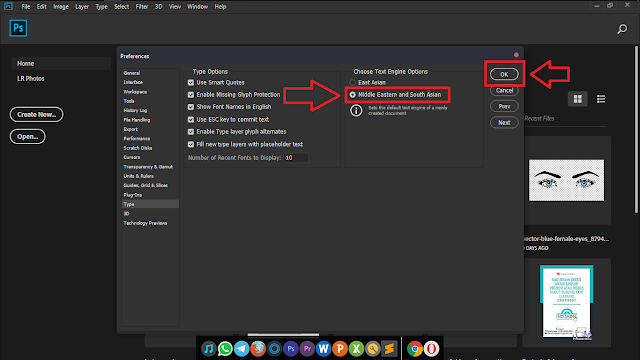Viewport: 640px width, 360px height.
Task: Launch Premiere Pro from the dock
Action: point(307,349)
